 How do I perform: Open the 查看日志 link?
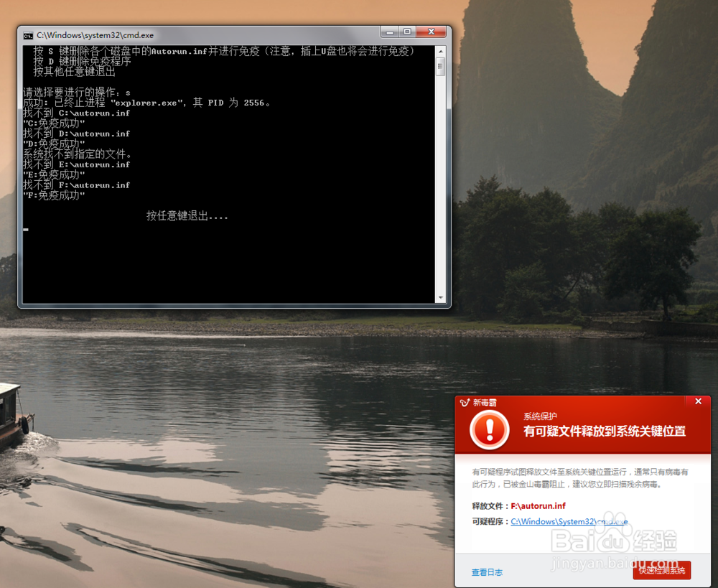click(487, 572)
